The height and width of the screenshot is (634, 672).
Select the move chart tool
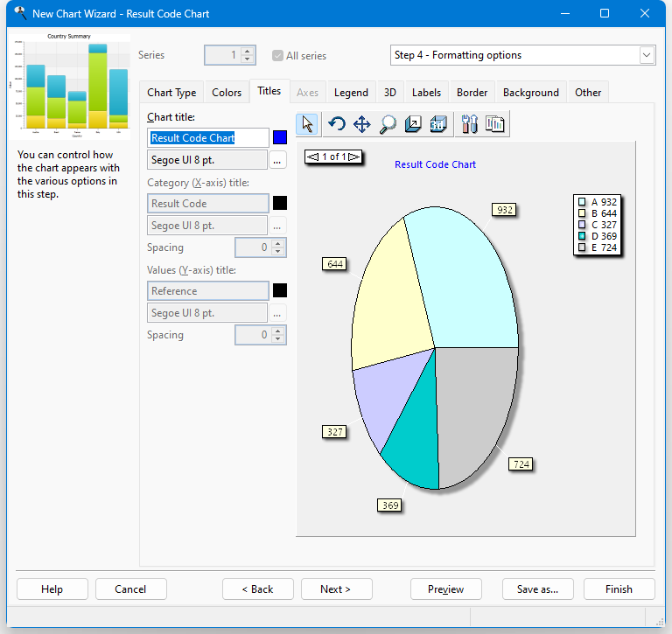click(x=361, y=125)
